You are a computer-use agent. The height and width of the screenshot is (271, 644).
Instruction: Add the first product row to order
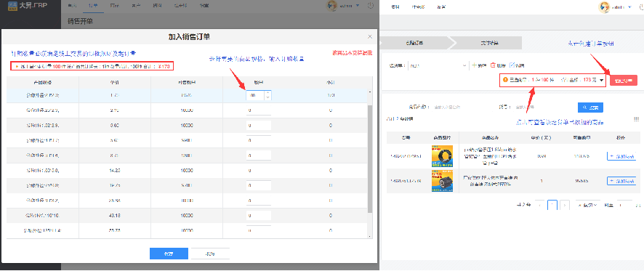tap(621, 155)
